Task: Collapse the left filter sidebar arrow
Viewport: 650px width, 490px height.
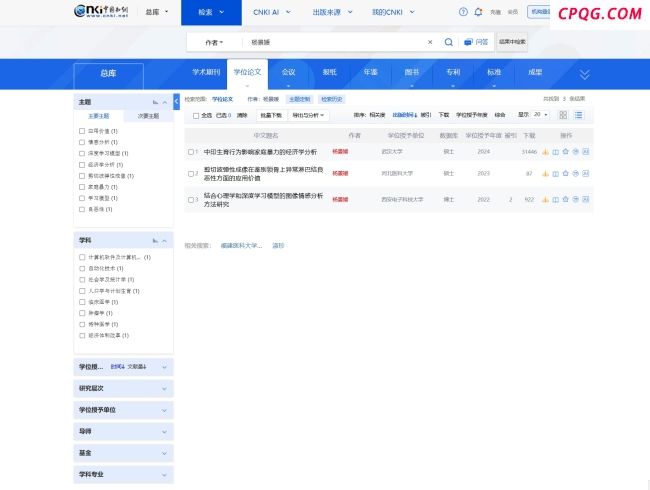Action: (176, 102)
